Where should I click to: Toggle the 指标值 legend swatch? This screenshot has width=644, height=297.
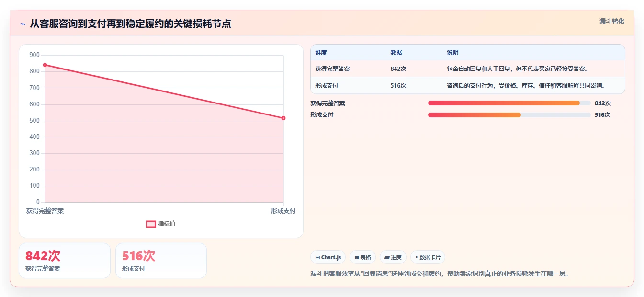[151, 224]
